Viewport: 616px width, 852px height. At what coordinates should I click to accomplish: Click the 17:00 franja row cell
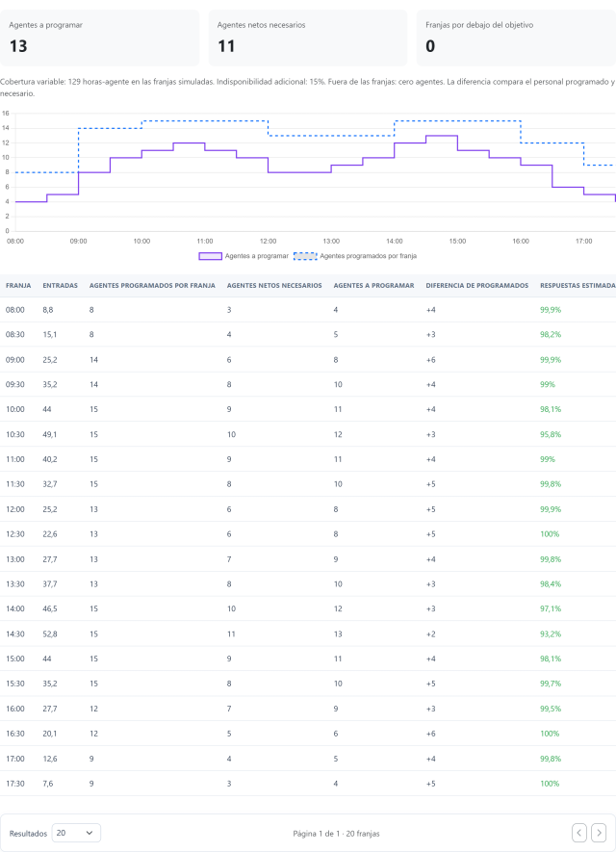coord(15,759)
